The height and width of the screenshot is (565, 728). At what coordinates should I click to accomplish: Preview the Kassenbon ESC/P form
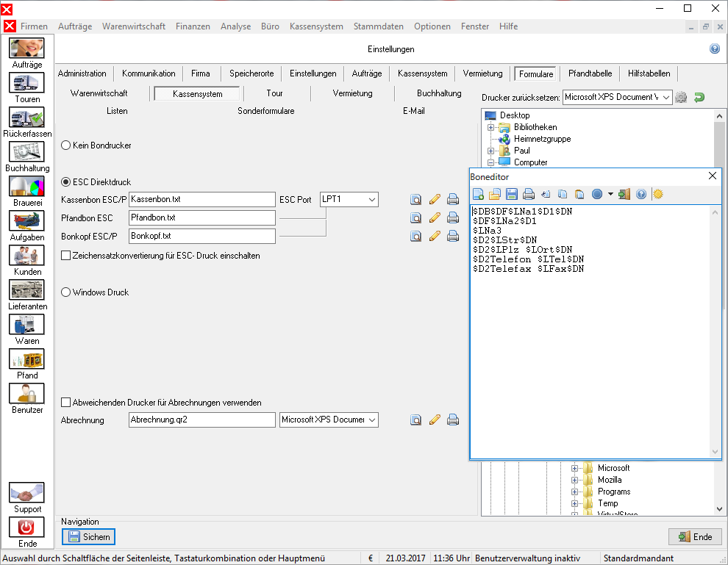[x=416, y=199]
